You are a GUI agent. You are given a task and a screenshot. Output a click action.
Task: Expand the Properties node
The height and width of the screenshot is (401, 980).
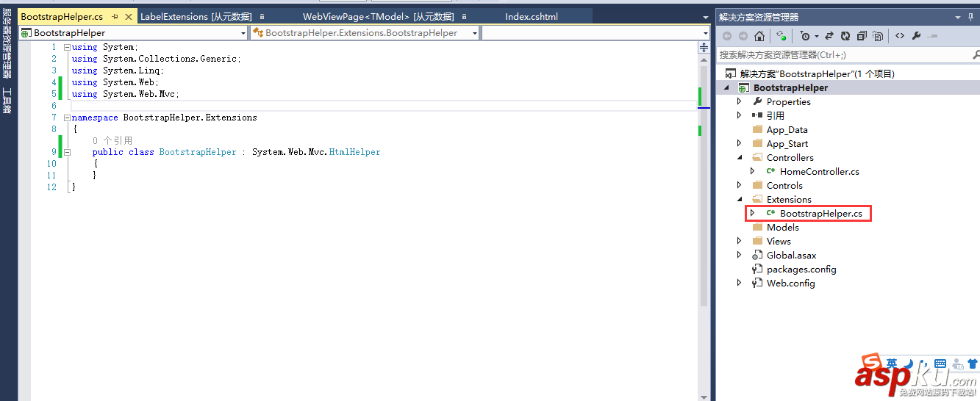point(740,101)
